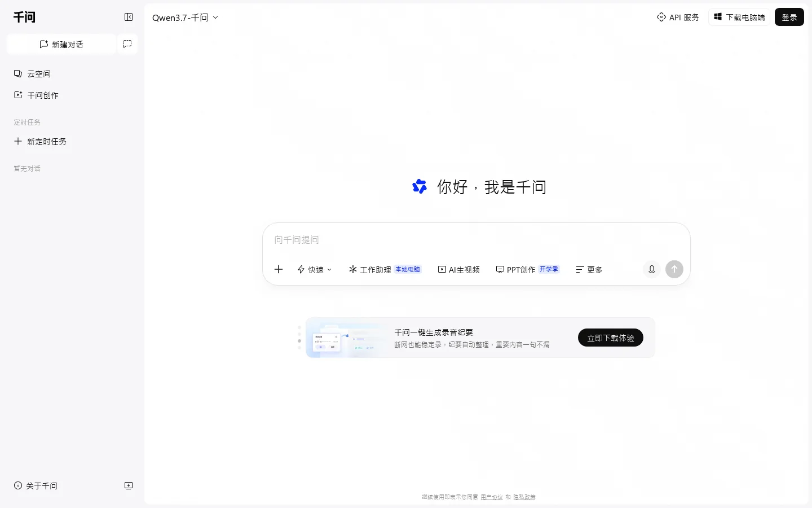The height and width of the screenshot is (508, 812).
Task: Open the 用户协议 link
Action: pyautogui.click(x=492, y=497)
